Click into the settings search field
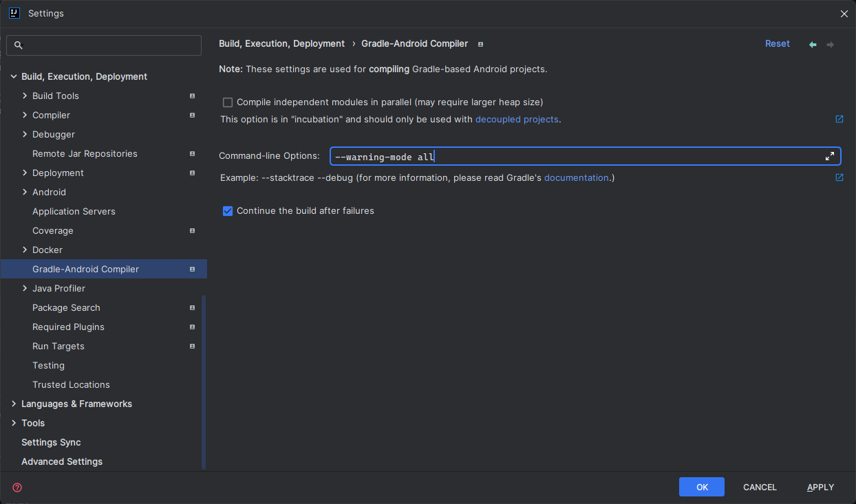Image resolution: width=856 pixels, height=504 pixels. (104, 45)
